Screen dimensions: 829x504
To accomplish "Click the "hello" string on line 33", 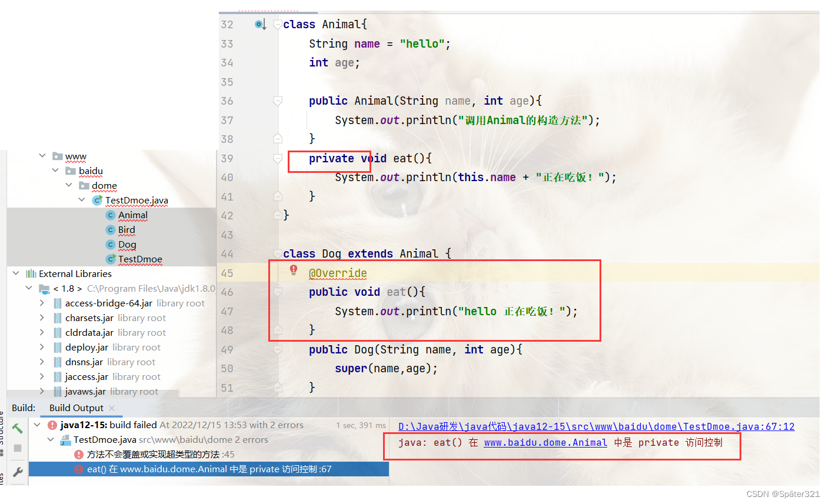I will coord(422,44).
